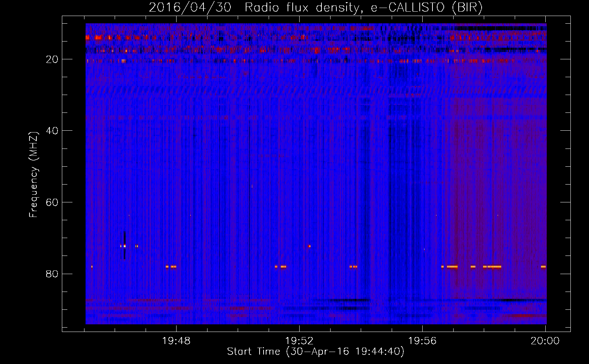
Task: Click the '20:00' time tick label
Action: pos(545,341)
